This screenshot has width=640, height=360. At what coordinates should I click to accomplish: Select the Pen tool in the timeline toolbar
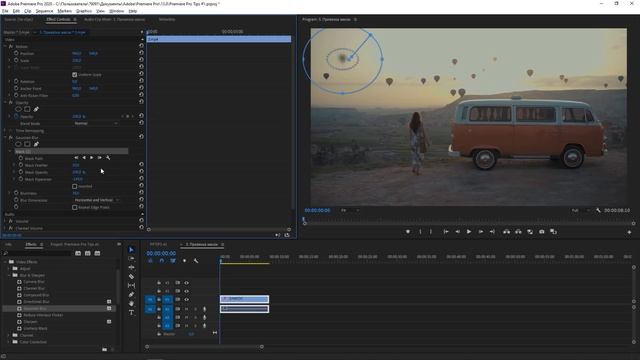point(131,294)
